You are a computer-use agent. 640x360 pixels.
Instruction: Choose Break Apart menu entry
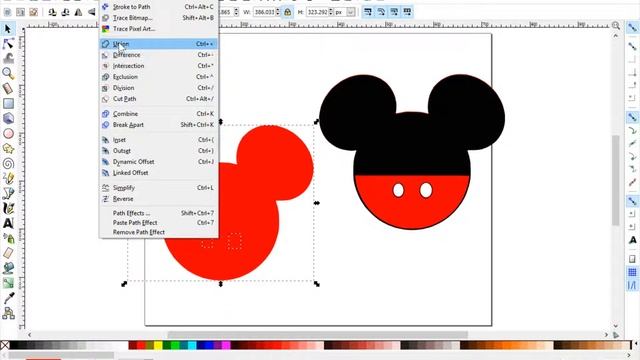coord(159,125)
